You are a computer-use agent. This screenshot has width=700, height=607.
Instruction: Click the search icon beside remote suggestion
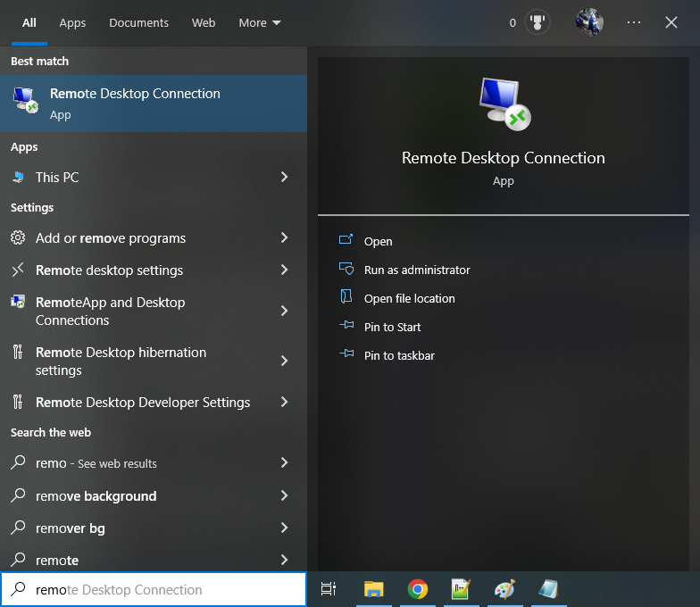coord(18,559)
